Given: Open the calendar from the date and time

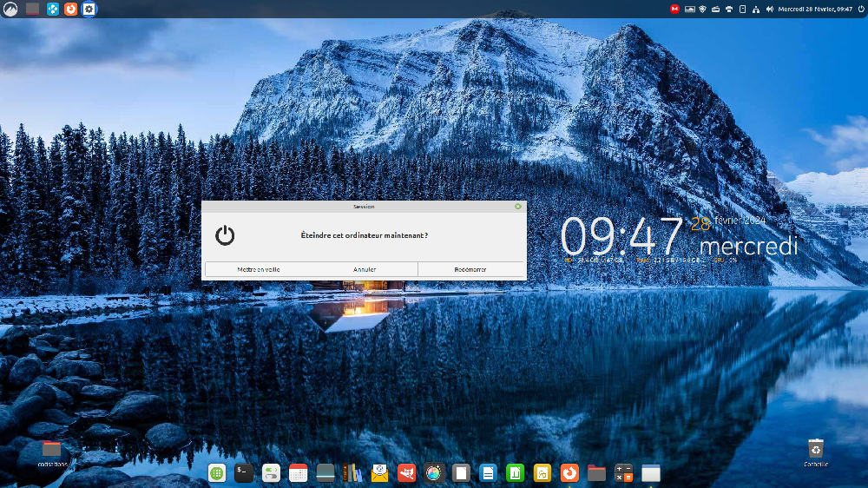Looking at the screenshot, I should [815, 9].
